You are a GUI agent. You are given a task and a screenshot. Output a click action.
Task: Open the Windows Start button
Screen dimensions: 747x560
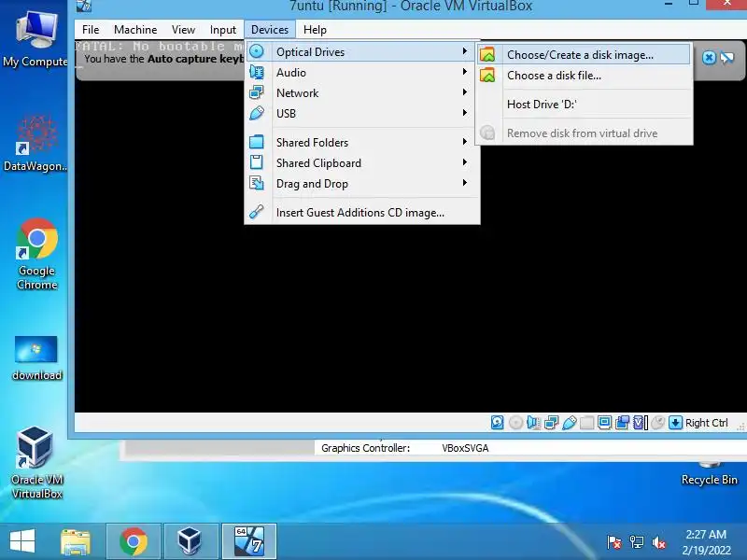pos(22,541)
